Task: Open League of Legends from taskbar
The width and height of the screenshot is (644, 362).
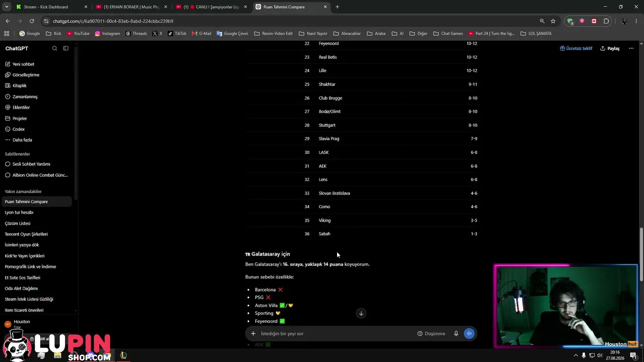Action: coord(123,355)
